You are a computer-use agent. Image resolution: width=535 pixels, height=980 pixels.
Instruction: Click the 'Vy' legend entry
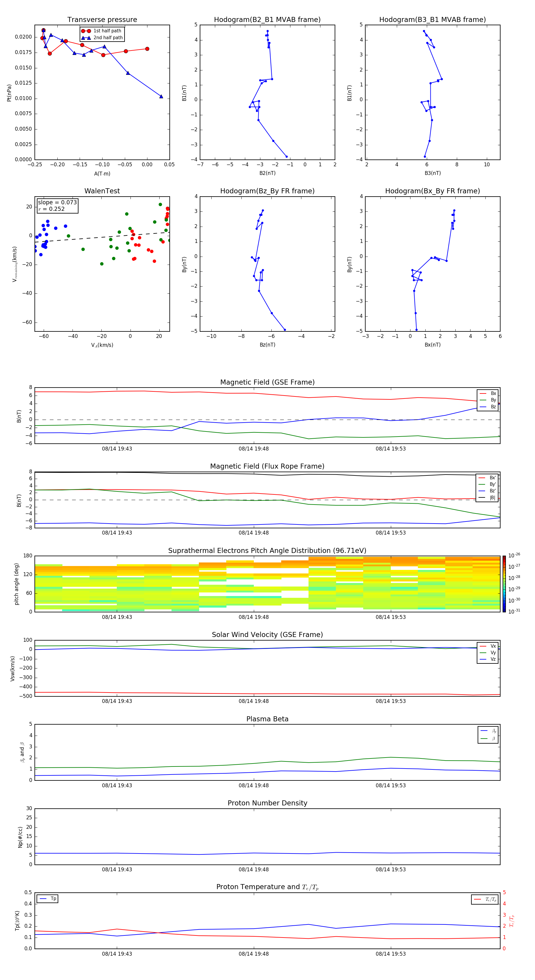pyautogui.click(x=488, y=652)
